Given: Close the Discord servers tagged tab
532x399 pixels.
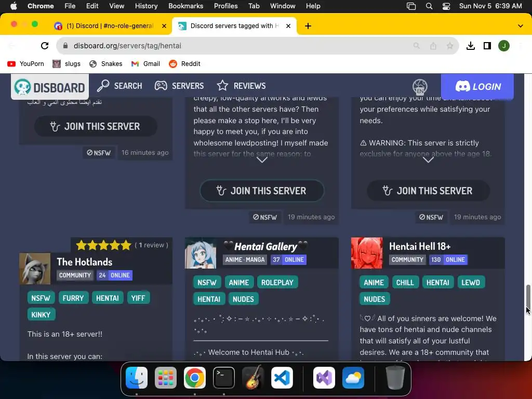Looking at the screenshot, I should [288, 26].
